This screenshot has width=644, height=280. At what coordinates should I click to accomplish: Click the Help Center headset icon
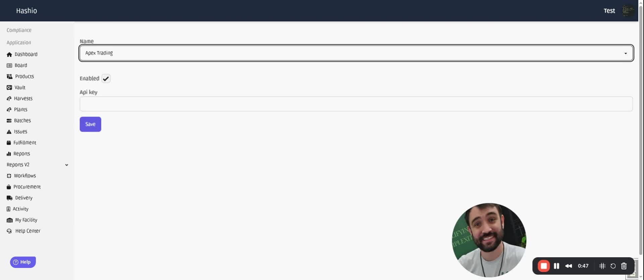[x=9, y=231]
